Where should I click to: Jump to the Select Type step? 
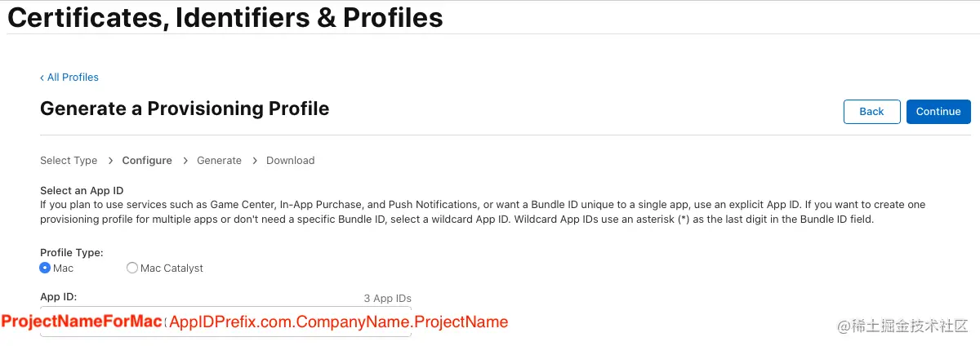click(x=69, y=161)
